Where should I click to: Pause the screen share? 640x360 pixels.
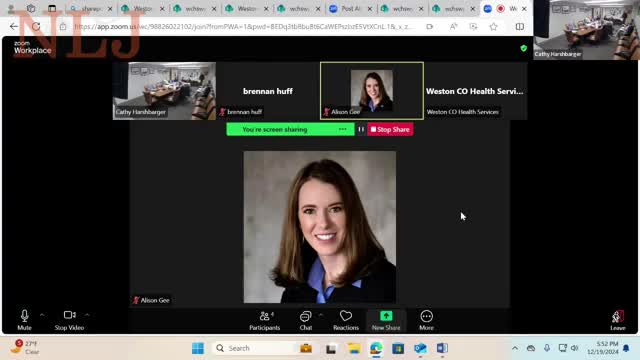tap(361, 129)
